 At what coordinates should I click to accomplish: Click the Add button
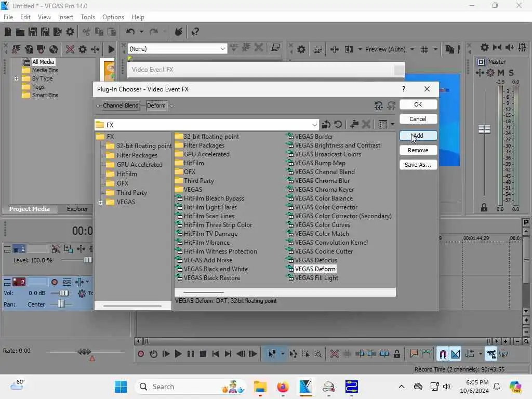pos(418,136)
